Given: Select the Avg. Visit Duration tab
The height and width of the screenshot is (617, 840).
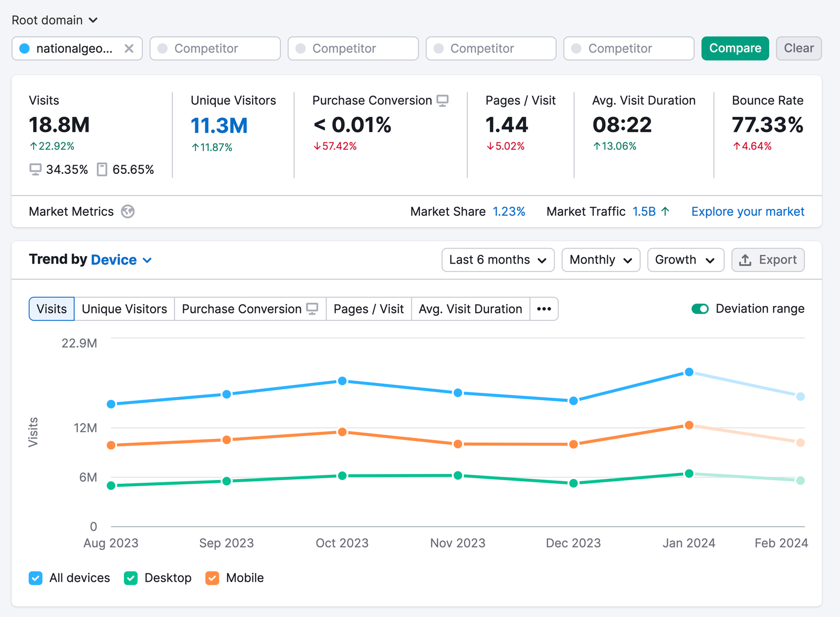Looking at the screenshot, I should (470, 309).
